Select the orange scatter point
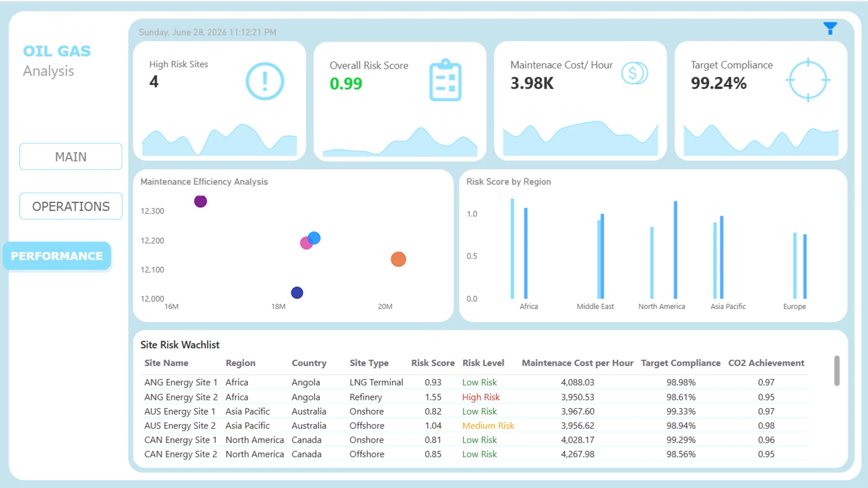This screenshot has height=488, width=868. pos(398,259)
